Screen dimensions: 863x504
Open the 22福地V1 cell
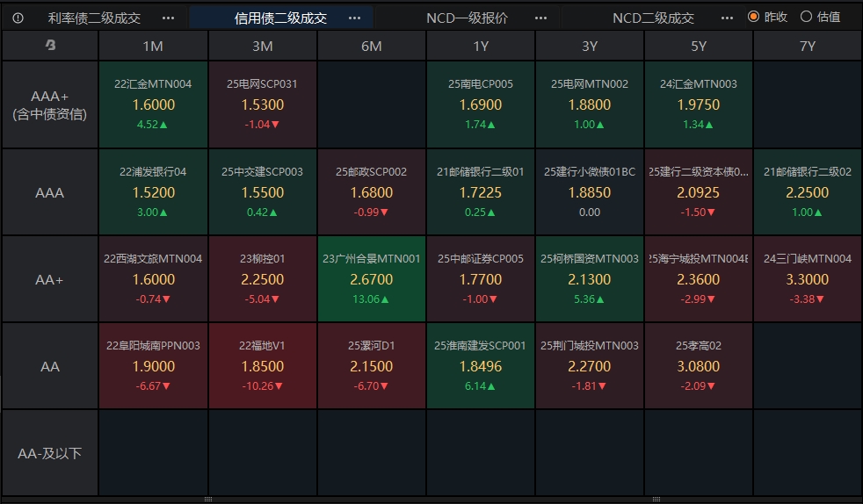263,366
